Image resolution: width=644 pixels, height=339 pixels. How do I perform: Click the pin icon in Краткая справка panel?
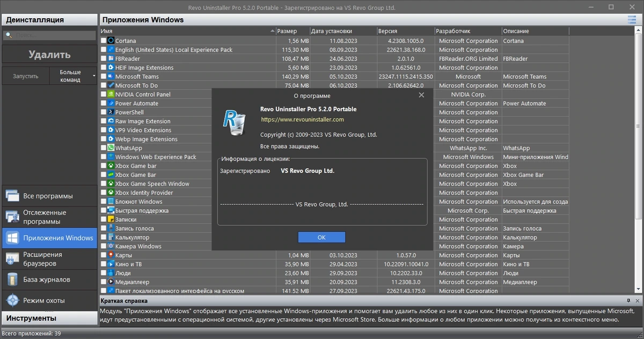(628, 301)
